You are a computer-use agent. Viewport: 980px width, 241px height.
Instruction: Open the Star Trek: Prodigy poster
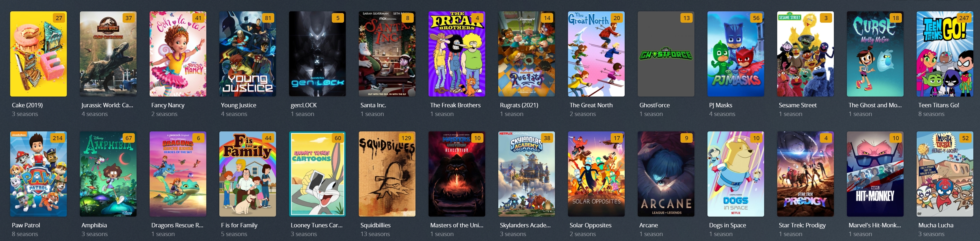(x=805, y=174)
